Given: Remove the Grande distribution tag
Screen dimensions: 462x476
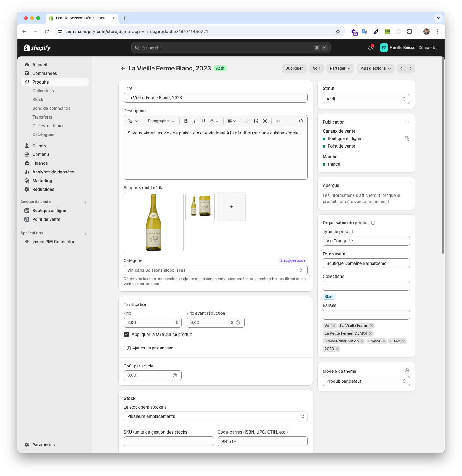Looking at the screenshot, I should tap(362, 341).
